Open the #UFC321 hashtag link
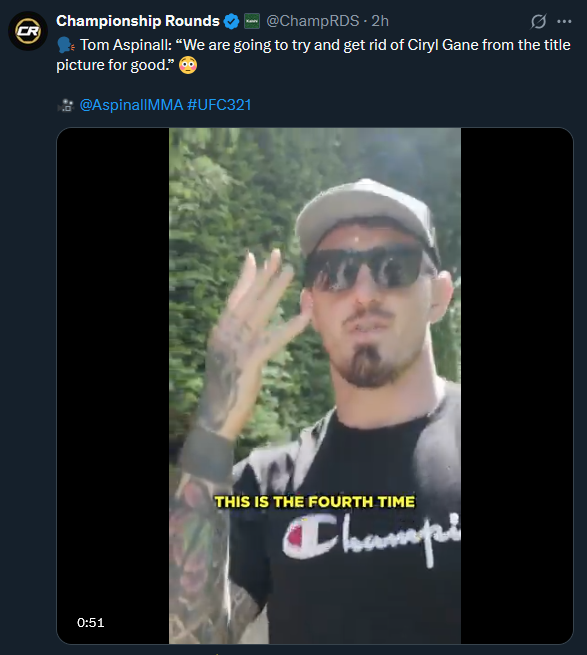Screen dimensions: 587x655 click(x=219, y=105)
